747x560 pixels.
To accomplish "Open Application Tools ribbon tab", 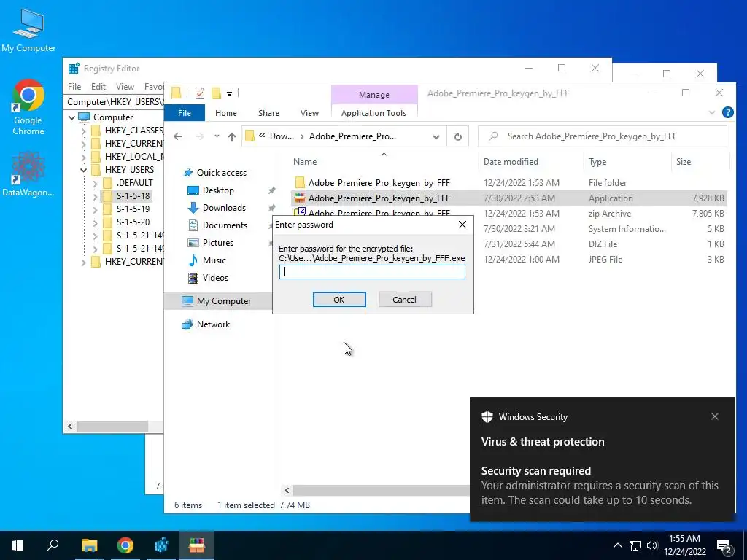I will coord(373,113).
